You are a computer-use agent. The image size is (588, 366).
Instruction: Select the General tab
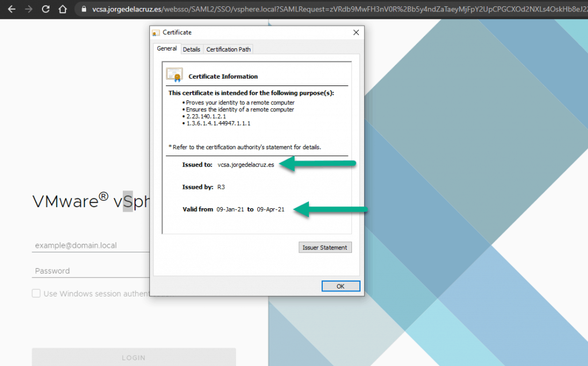coord(167,49)
